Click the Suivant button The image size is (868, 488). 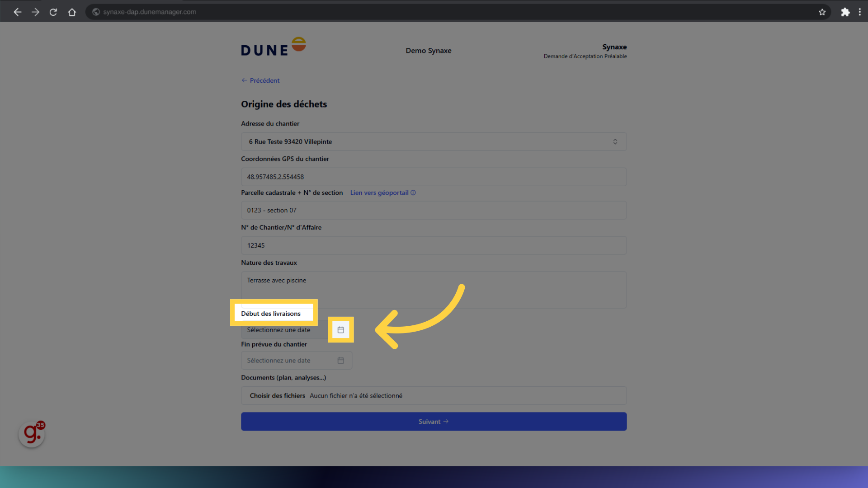(434, 421)
